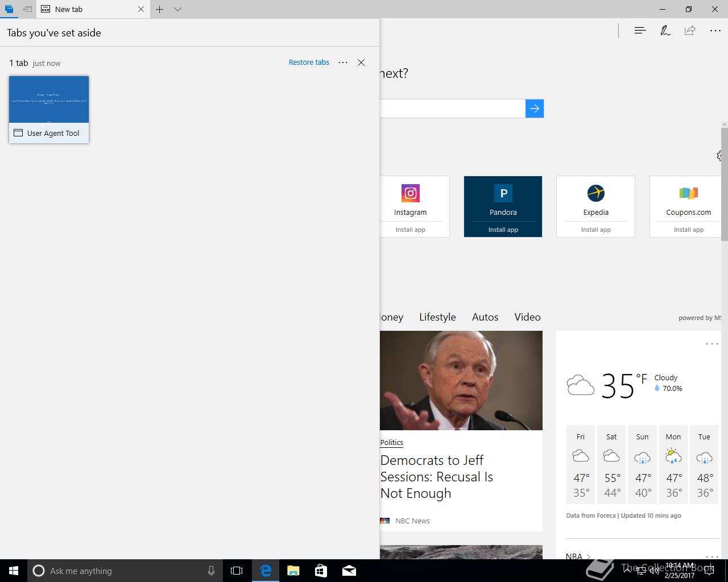Open the set-aside tabs pane icon
The image size is (728, 582).
click(9, 9)
